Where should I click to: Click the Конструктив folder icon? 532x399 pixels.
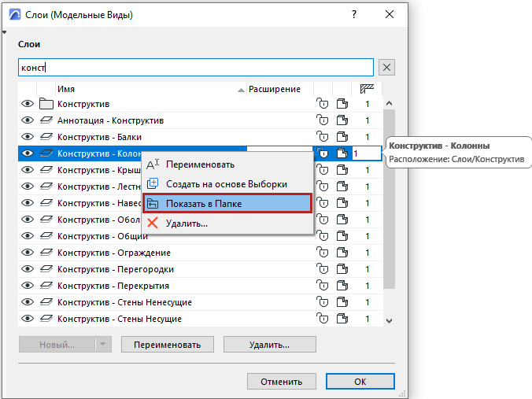[x=46, y=104]
